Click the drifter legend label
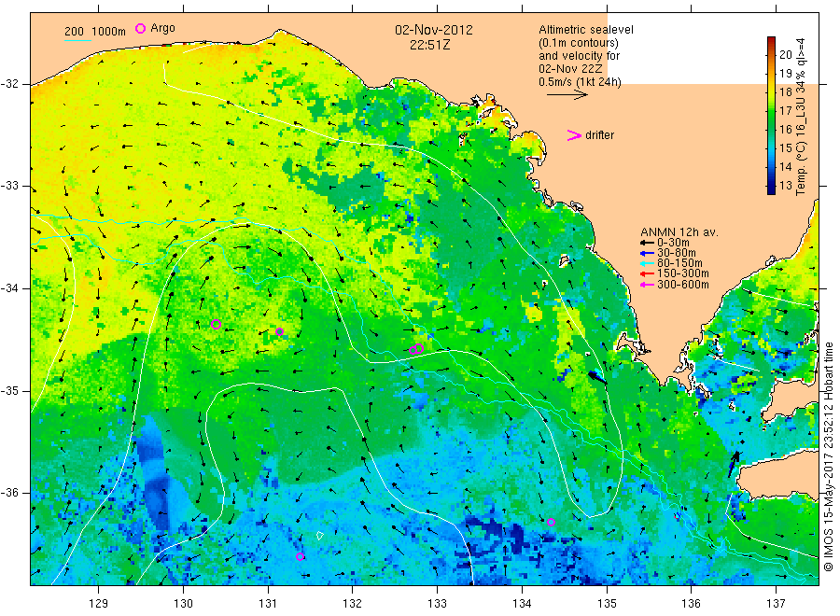The image size is (840, 616). 599,135
